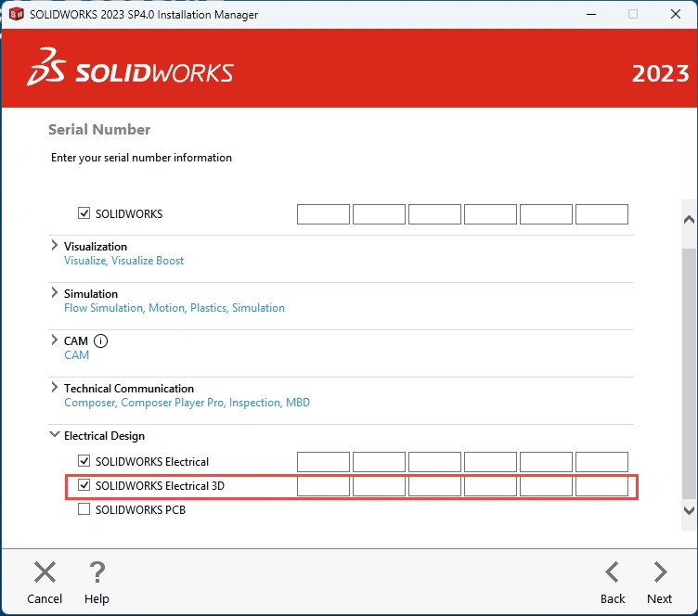
Task: Go Back to previous step
Action: pos(613,572)
